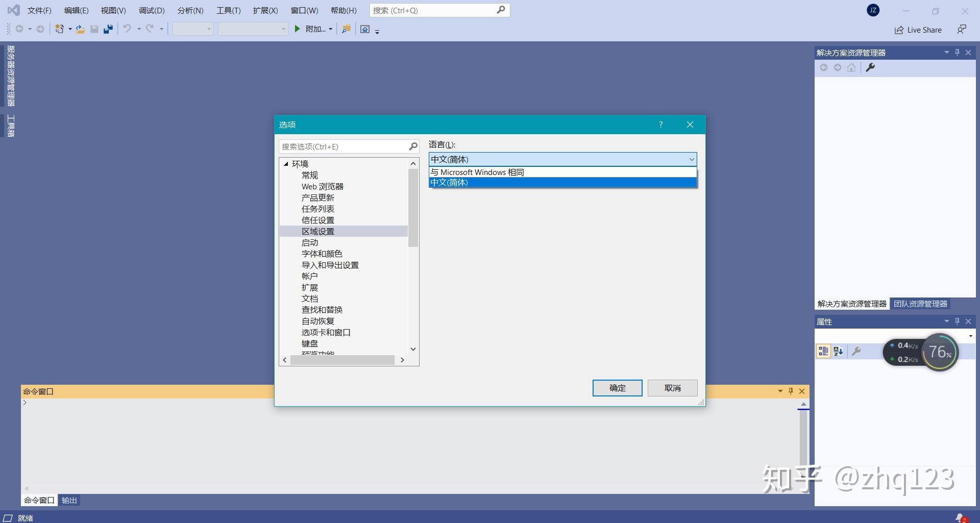
Task: Click the Home icon in Solution Explorer toolbar
Action: [x=851, y=67]
